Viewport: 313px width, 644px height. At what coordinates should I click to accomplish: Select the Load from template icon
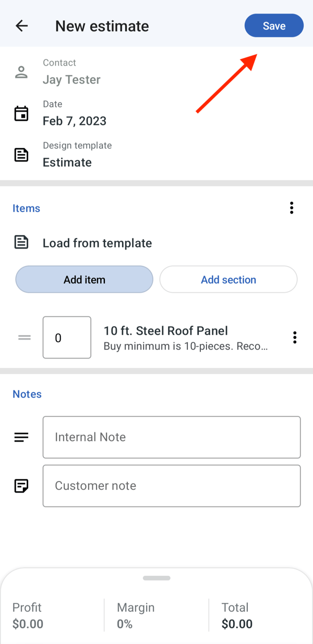coord(21,242)
